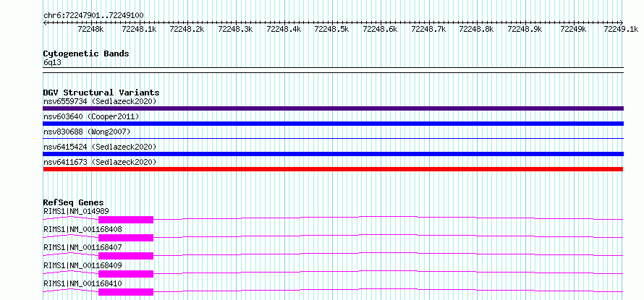This screenshot has width=644, height=300.
Task: Open variant nsv603640 (Cooper2011) label
Action: coord(91,117)
